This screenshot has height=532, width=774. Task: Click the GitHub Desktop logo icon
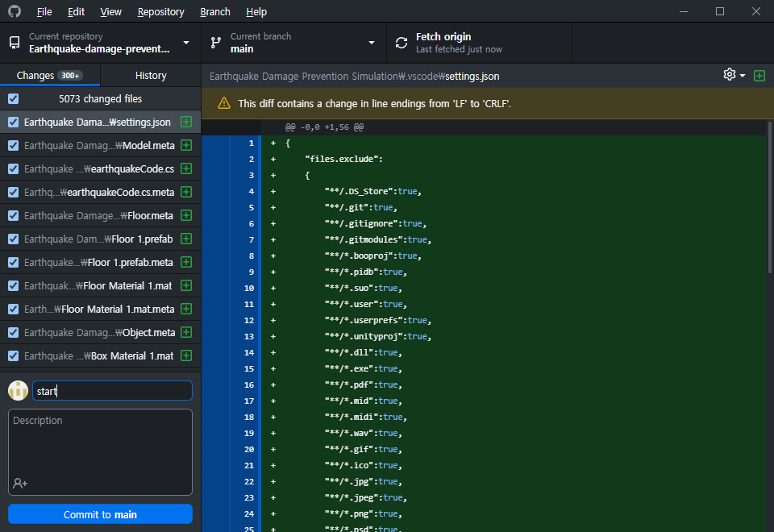(14, 11)
